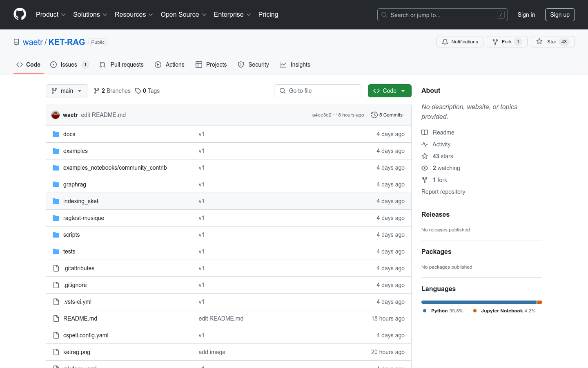Open the cspell.config.yaml file
This screenshot has width=588, height=368.
coord(86,335)
